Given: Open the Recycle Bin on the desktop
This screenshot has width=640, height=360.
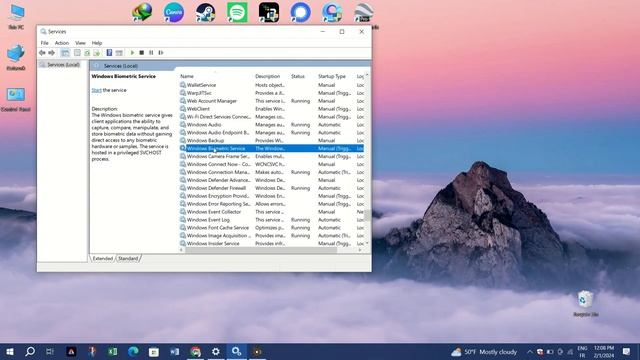Looking at the screenshot, I should [585, 303].
